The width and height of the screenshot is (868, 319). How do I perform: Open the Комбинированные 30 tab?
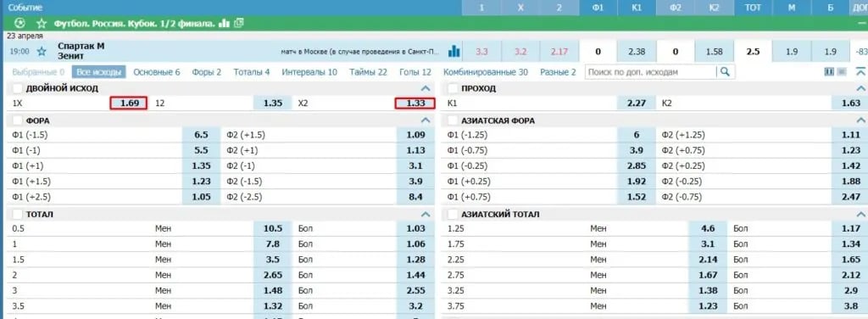pos(486,72)
